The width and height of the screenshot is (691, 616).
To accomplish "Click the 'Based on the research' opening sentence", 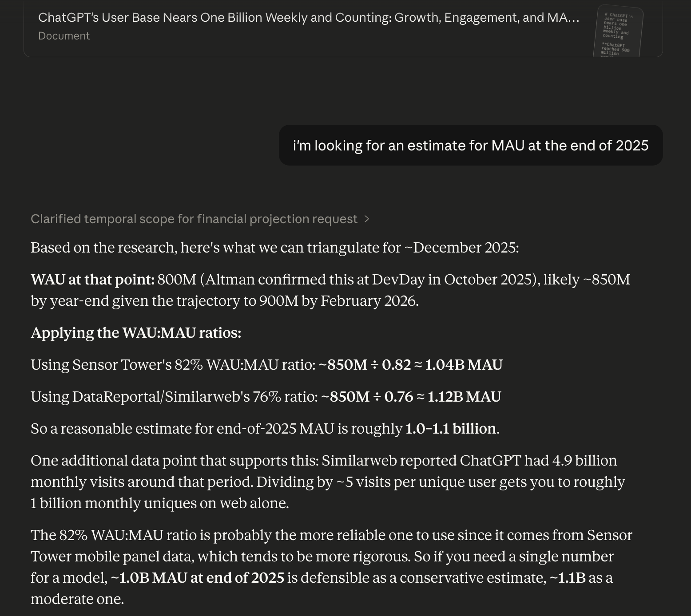I will click(274, 248).
